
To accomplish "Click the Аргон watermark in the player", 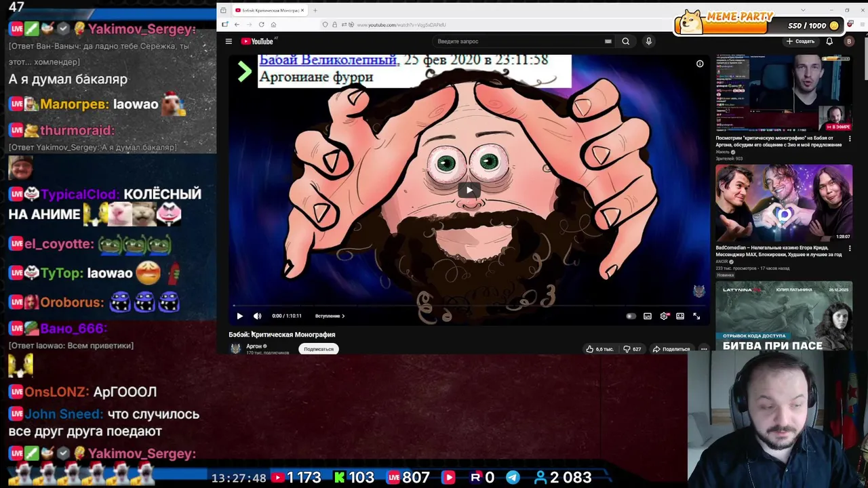I will pyautogui.click(x=699, y=291).
